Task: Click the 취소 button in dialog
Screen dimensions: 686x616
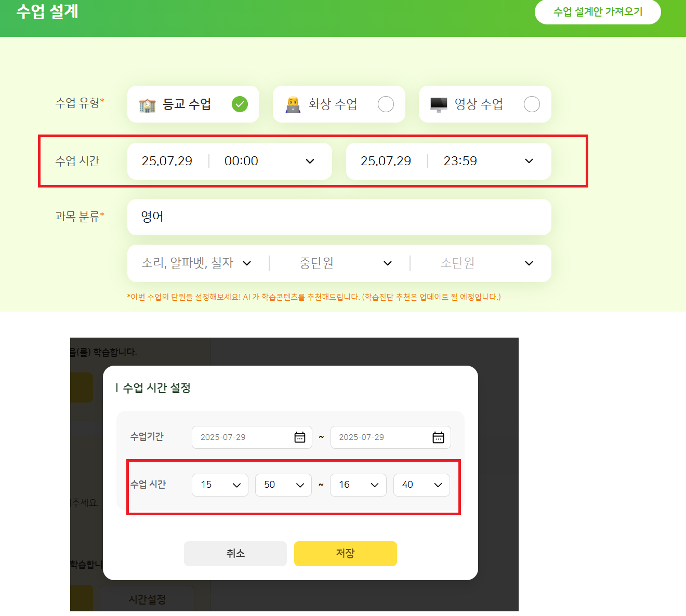Action: click(235, 554)
